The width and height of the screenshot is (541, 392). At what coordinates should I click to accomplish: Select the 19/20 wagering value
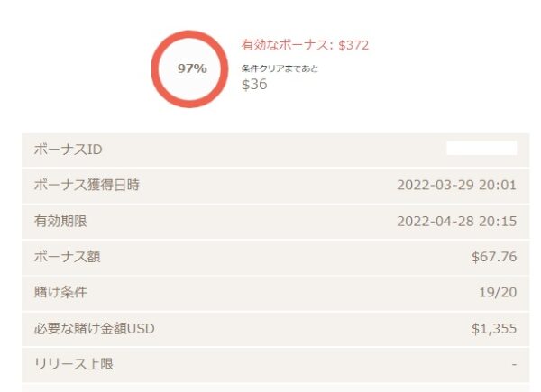[x=498, y=293]
